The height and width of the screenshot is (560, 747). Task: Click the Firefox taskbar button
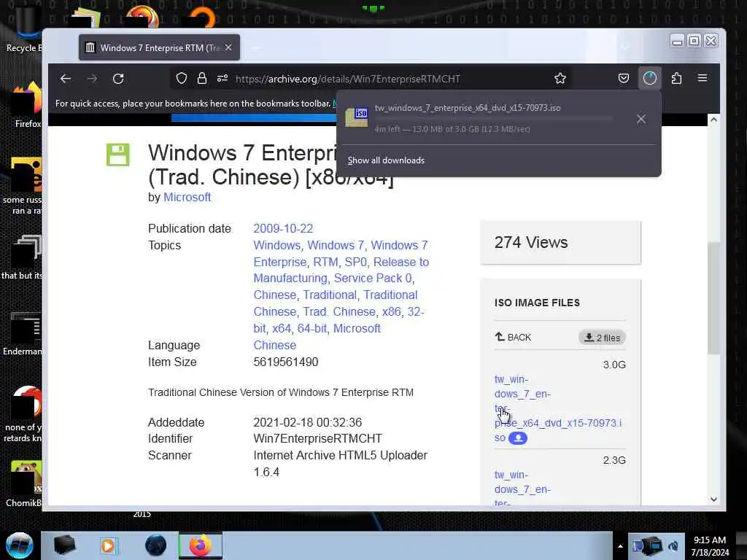[201, 545]
